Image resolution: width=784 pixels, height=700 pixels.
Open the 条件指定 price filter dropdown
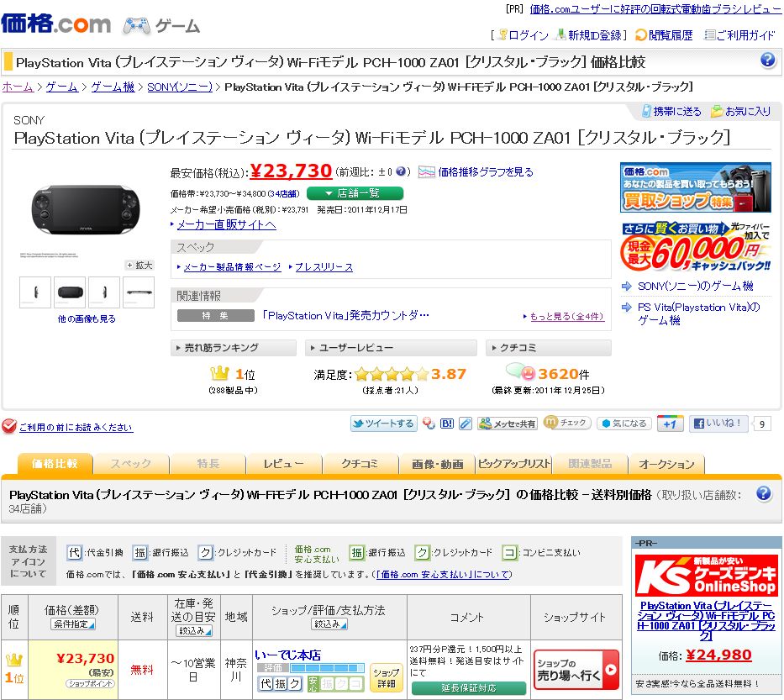tap(72, 624)
